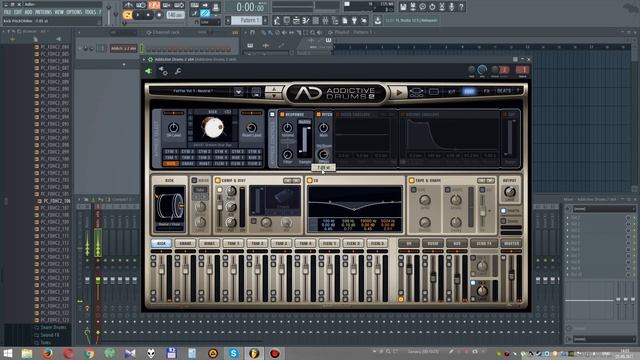Click the plugin wrench settings icon
Viewport: 640px width, 360px height.
tap(178, 71)
